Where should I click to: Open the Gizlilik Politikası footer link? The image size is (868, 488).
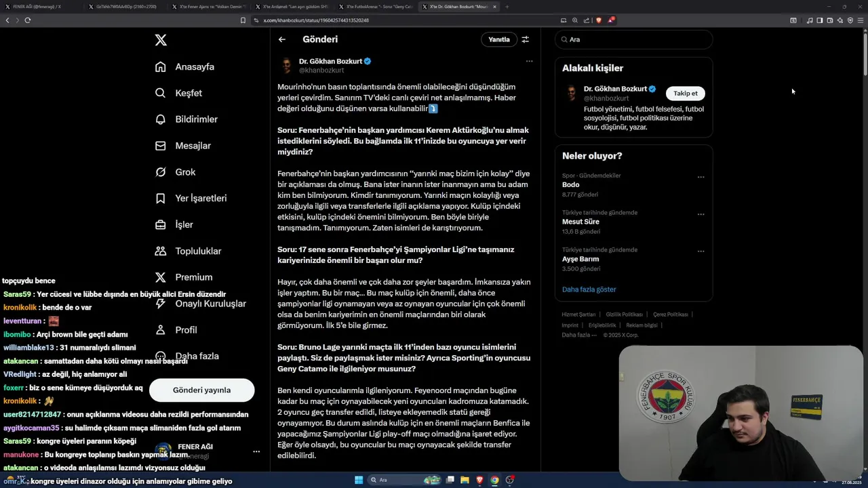[625, 314]
